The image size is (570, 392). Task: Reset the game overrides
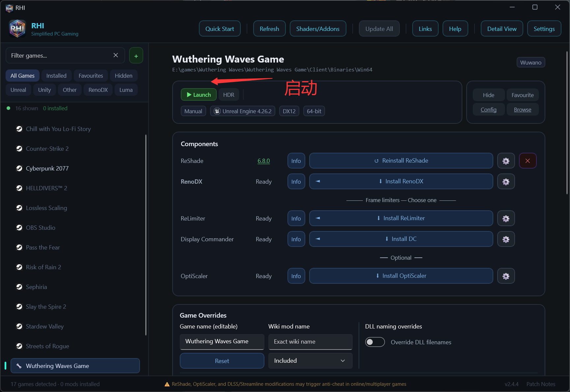click(222, 361)
